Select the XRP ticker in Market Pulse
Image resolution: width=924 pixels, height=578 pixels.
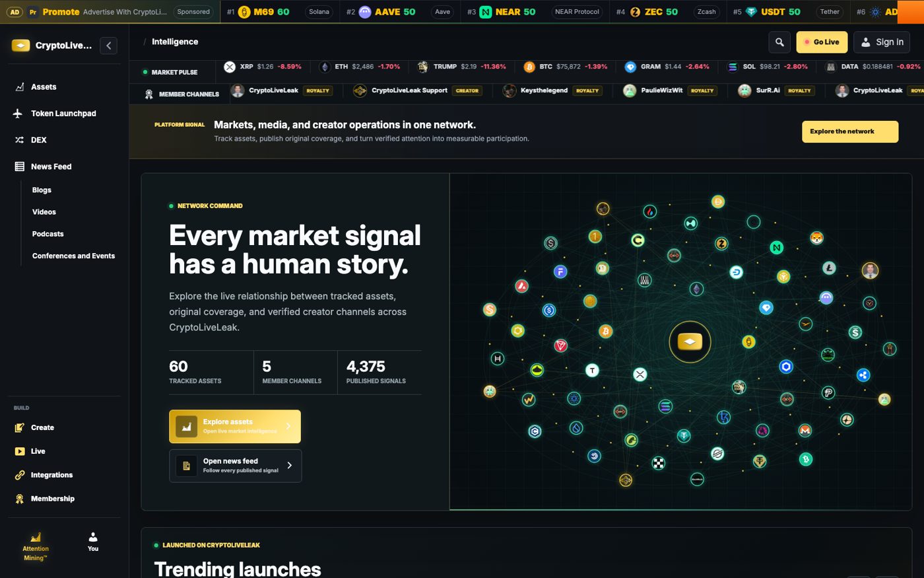(263, 67)
